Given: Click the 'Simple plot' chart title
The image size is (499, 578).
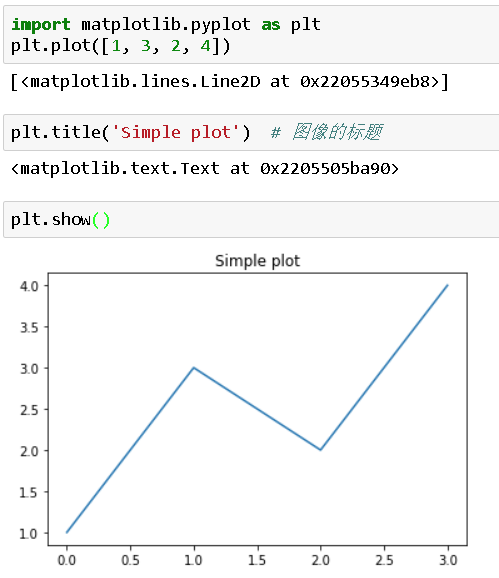Looking at the screenshot, I should [257, 261].
